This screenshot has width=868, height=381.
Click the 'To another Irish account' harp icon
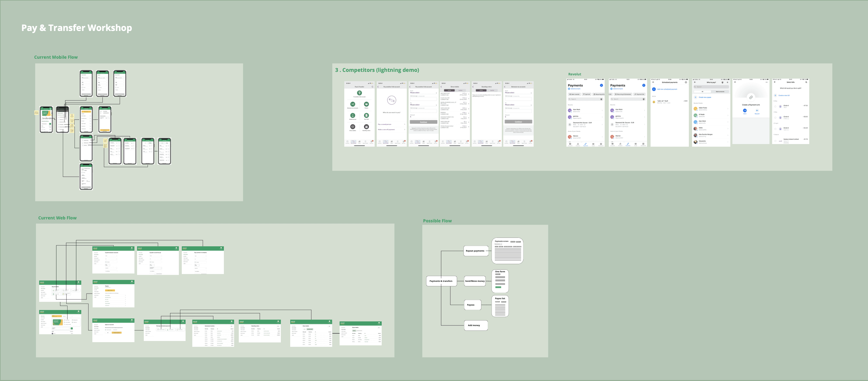[359, 93]
